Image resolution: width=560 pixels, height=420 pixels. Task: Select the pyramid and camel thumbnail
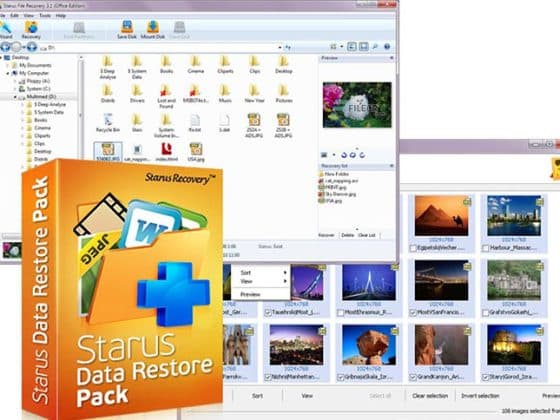pos(441,215)
